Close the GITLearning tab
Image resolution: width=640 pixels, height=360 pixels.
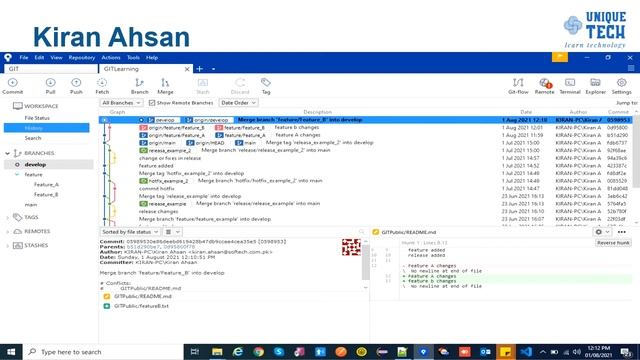coord(187,69)
